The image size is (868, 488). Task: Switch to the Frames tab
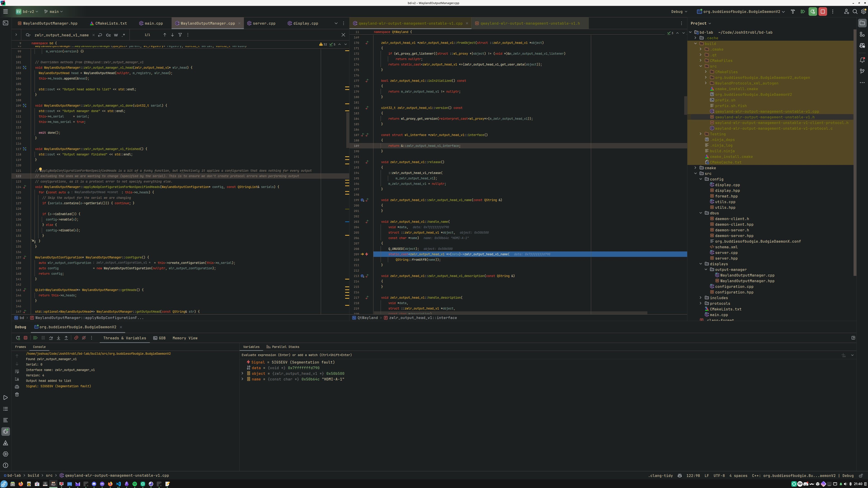click(21, 347)
